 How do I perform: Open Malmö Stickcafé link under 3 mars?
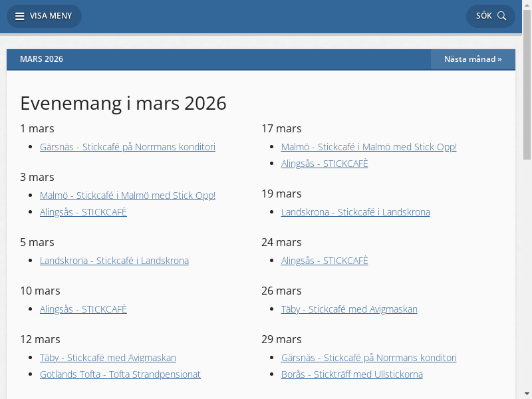127,196
